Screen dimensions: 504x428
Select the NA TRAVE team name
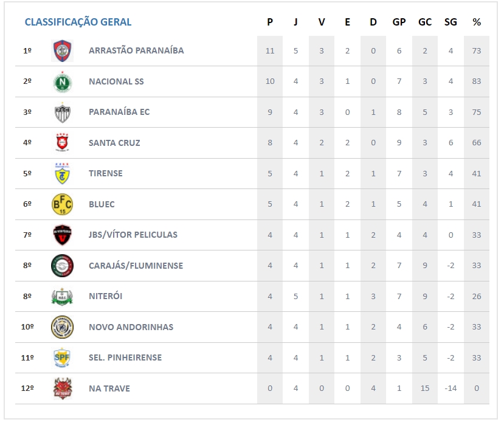(x=109, y=388)
